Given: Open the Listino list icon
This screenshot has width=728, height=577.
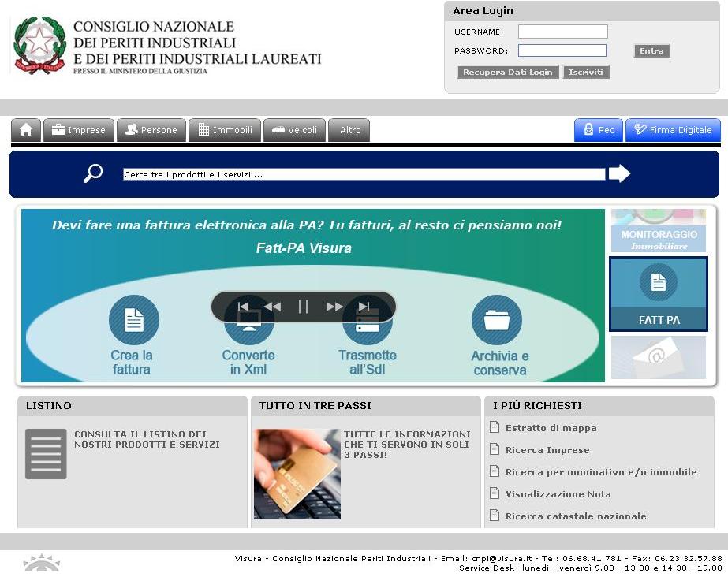Looking at the screenshot, I should (46, 453).
